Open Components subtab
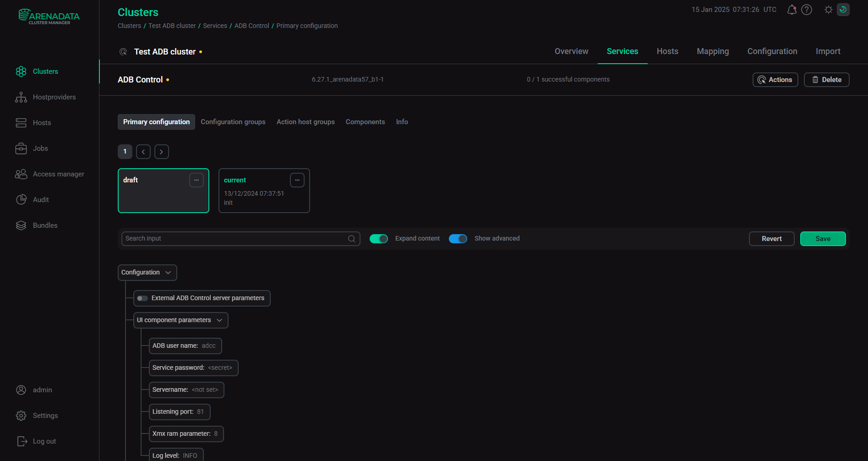Viewport: 868px width, 461px height. click(x=365, y=122)
